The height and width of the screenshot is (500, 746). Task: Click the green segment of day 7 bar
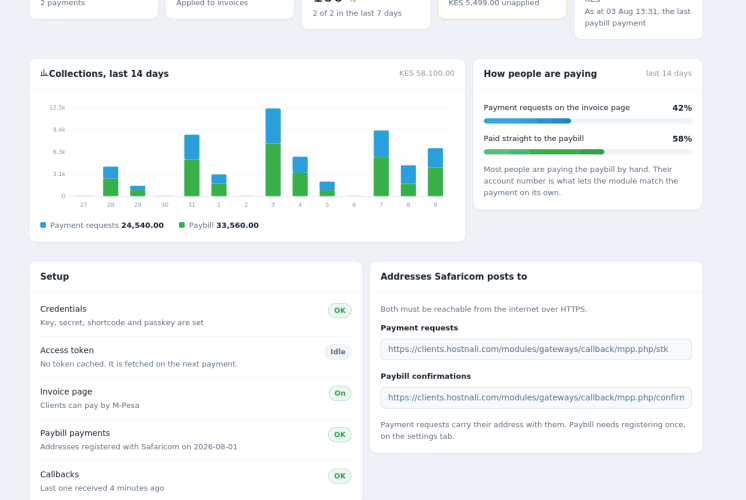(x=381, y=176)
